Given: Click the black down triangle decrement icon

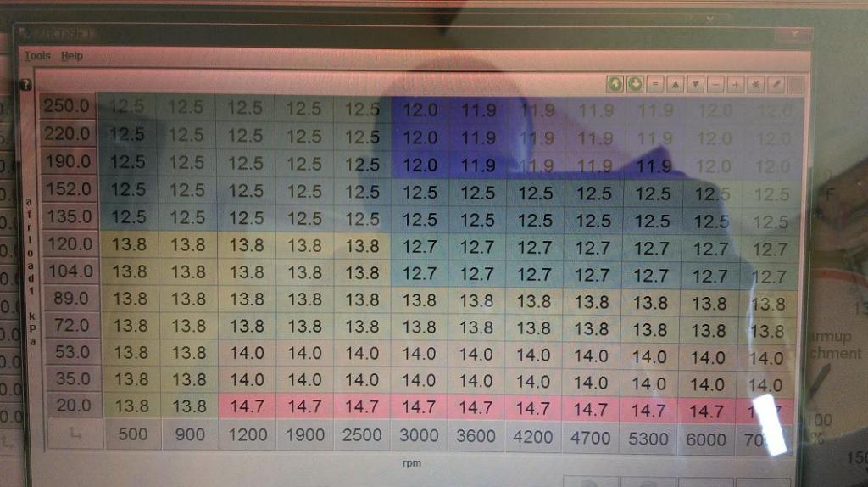Looking at the screenshot, I should (695, 85).
